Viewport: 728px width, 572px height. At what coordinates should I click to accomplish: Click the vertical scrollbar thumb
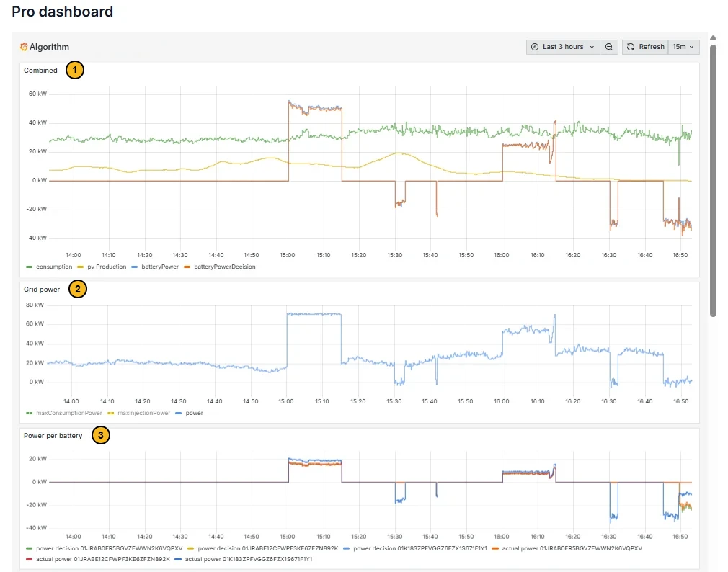[713, 181]
